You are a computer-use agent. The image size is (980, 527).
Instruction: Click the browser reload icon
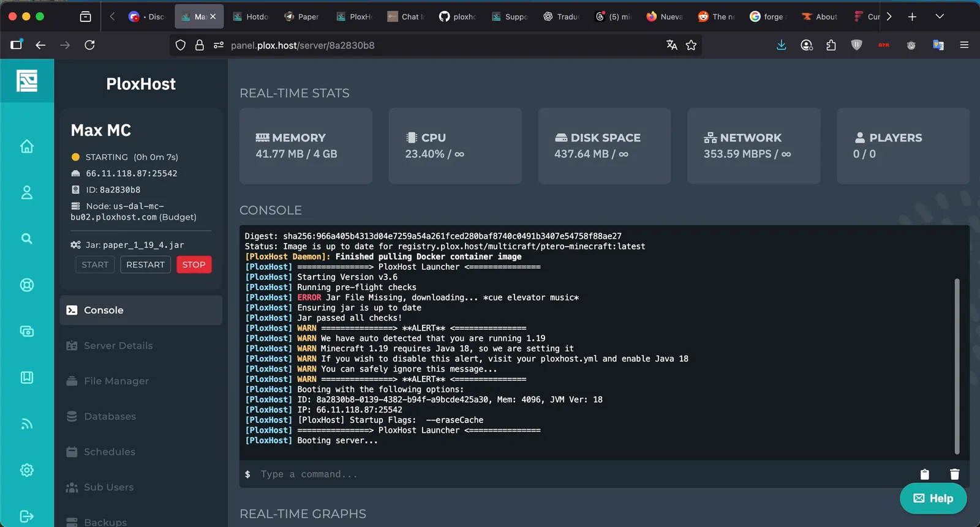click(89, 45)
